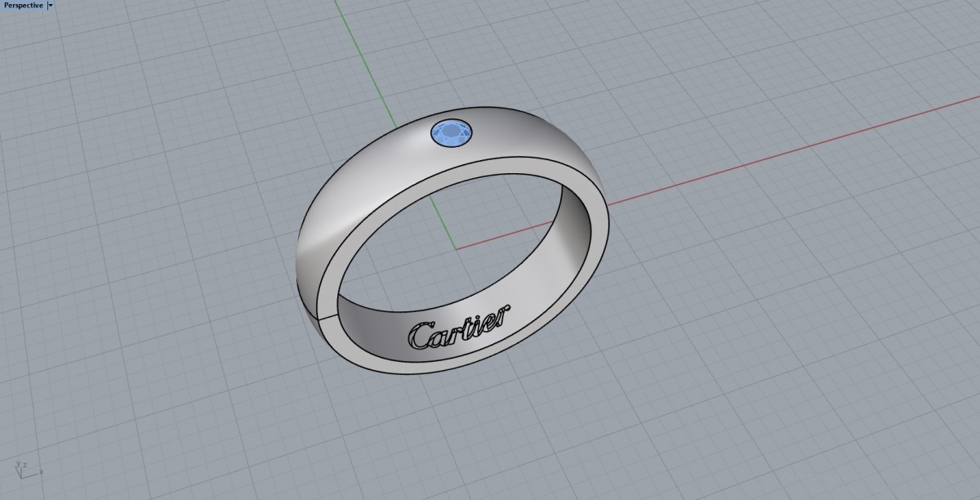This screenshot has width=980, height=500.
Task: Open the Perspective viewport dropdown arrow
Action: [x=51, y=5]
